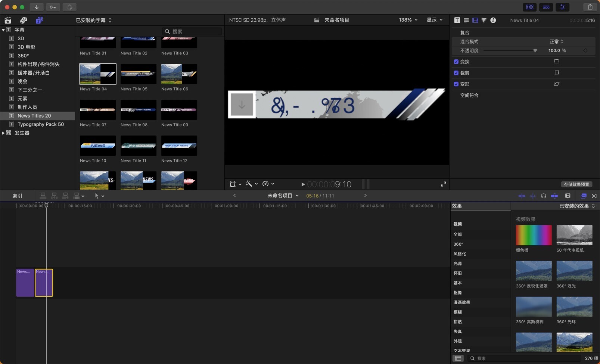
Task: Click the 存储效果预置 button
Action: point(576,184)
